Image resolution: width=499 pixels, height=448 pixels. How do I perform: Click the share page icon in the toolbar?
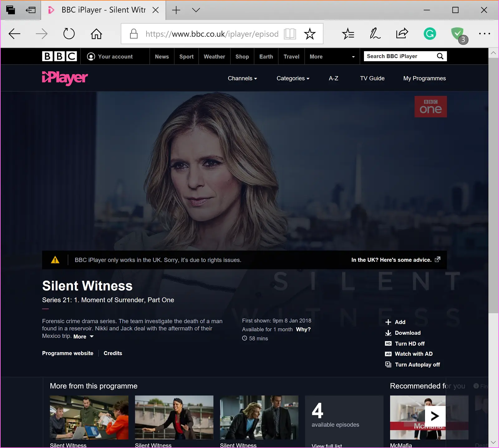pyautogui.click(x=402, y=34)
